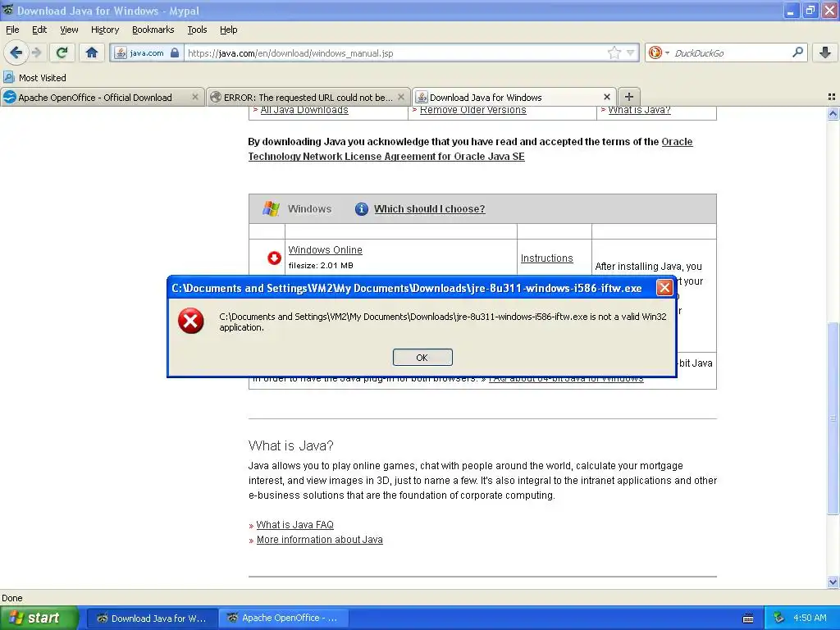Open a new tab with plus button
This screenshot has width=840, height=630.
point(629,97)
